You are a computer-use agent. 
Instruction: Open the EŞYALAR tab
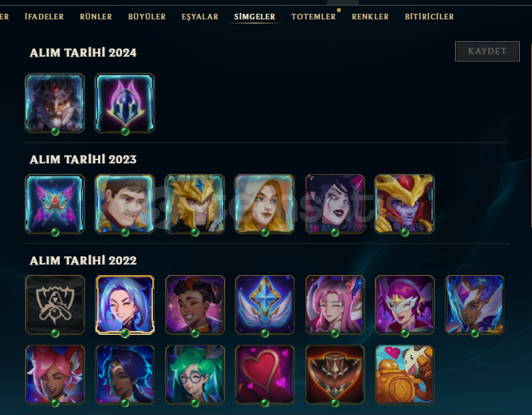tap(200, 17)
